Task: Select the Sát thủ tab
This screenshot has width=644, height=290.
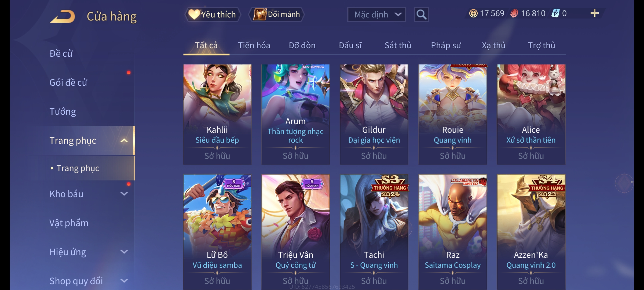Action: 398,45
